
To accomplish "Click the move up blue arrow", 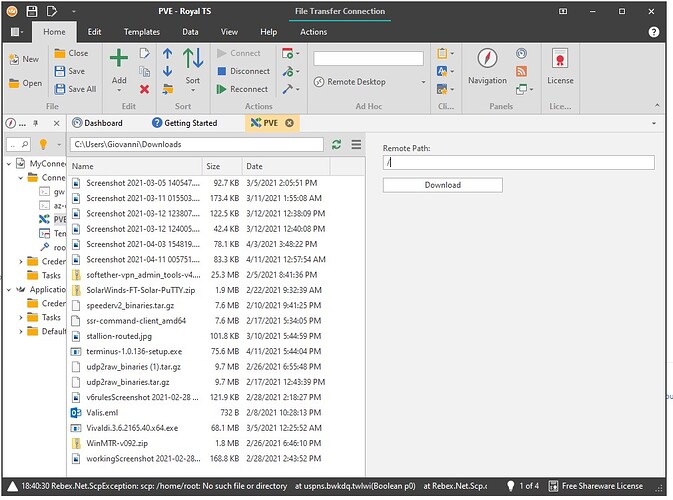I will (x=167, y=54).
